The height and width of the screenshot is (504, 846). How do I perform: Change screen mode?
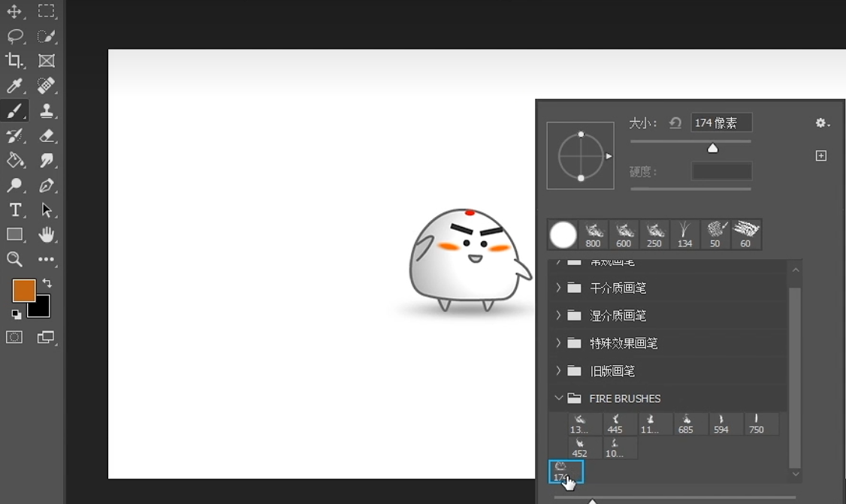(46, 337)
